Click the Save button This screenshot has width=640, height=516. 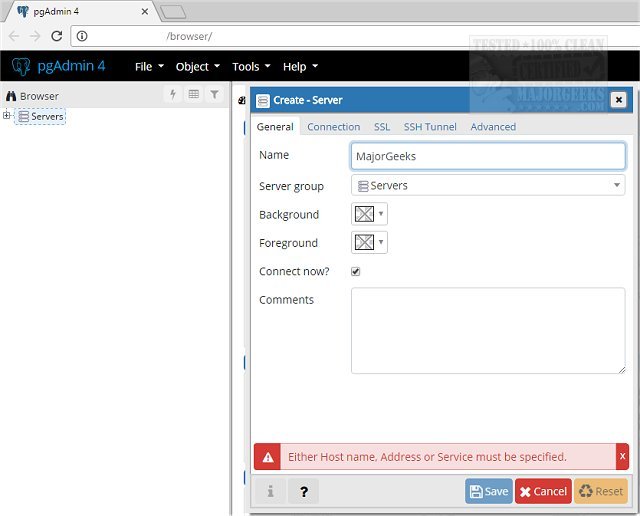[x=489, y=491]
